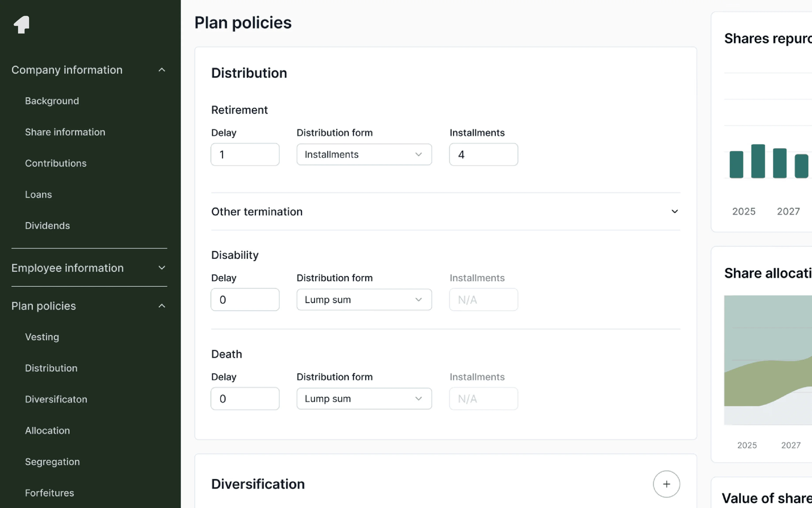Expand the Employee information section
The image size is (812, 508).
pos(161,268)
